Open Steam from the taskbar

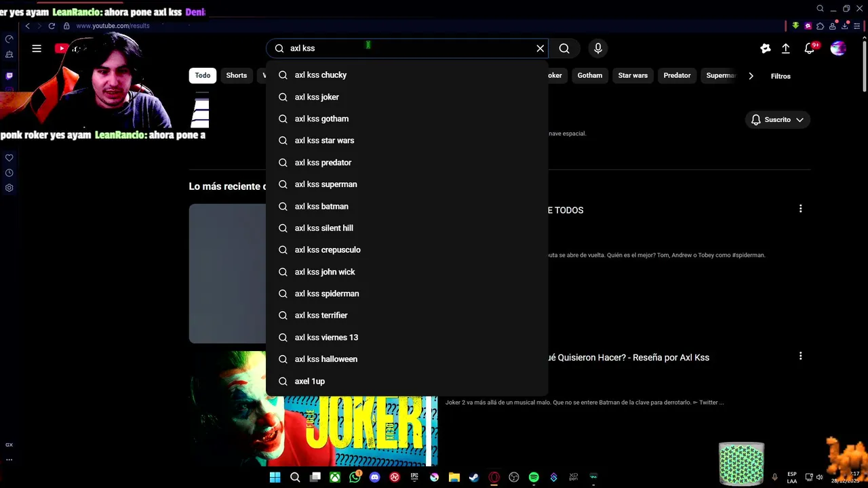click(474, 477)
